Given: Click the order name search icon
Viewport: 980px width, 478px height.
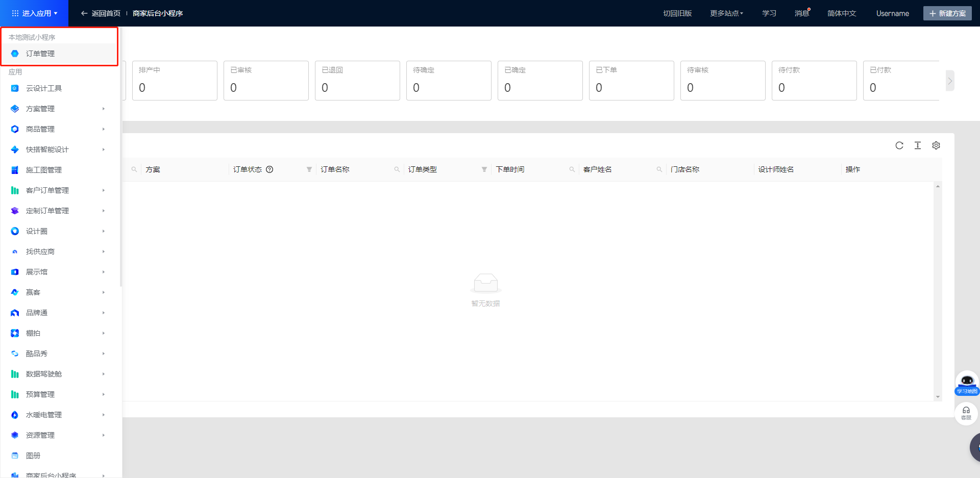Looking at the screenshot, I should click(x=397, y=169).
